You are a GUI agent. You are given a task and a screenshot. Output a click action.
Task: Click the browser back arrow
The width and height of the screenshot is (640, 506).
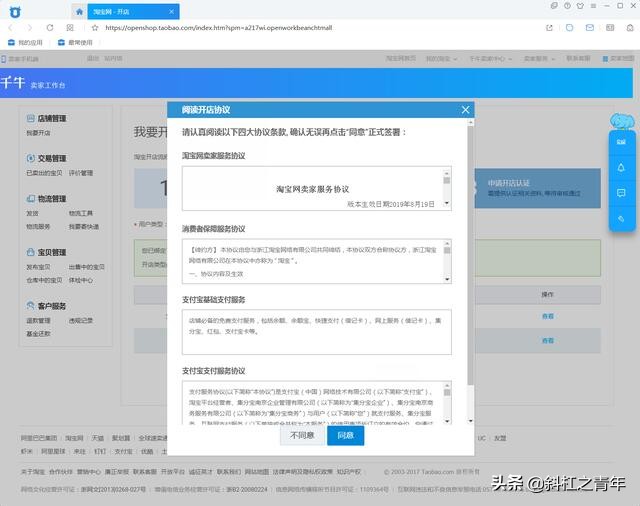[x=11, y=28]
